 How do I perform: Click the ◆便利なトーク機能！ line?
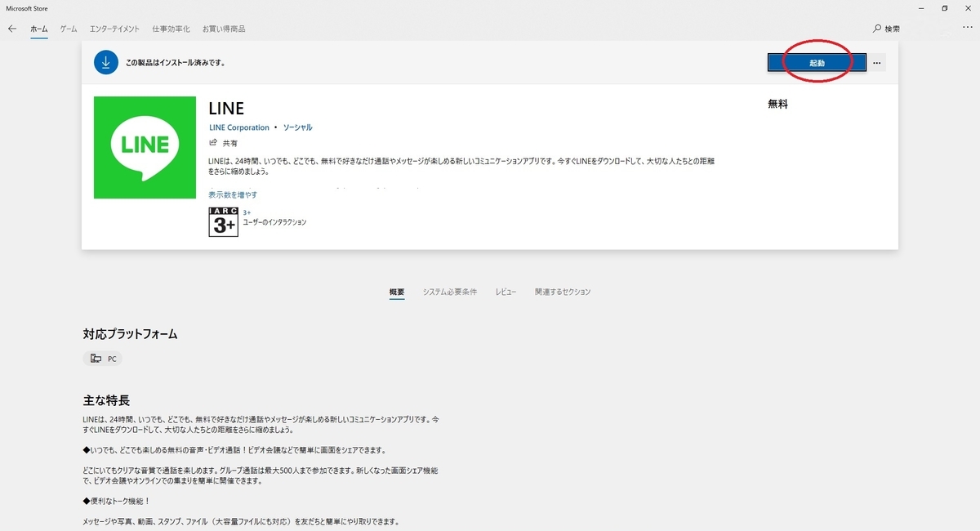[118, 501]
